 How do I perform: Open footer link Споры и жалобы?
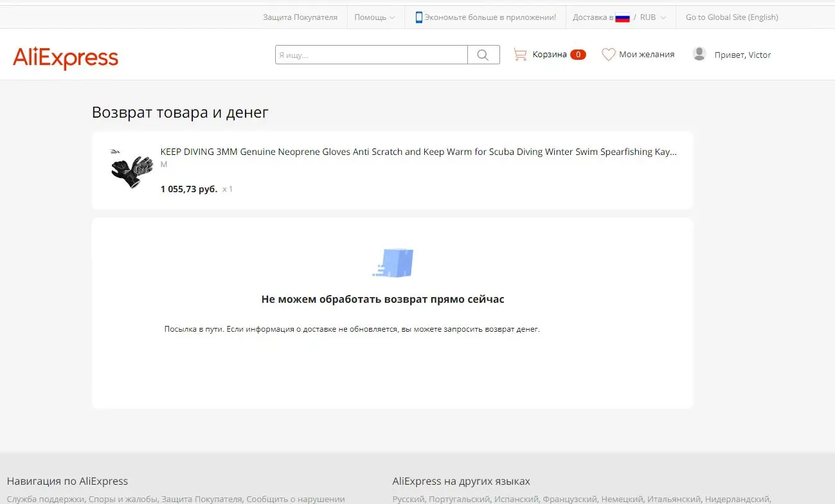coord(123,499)
